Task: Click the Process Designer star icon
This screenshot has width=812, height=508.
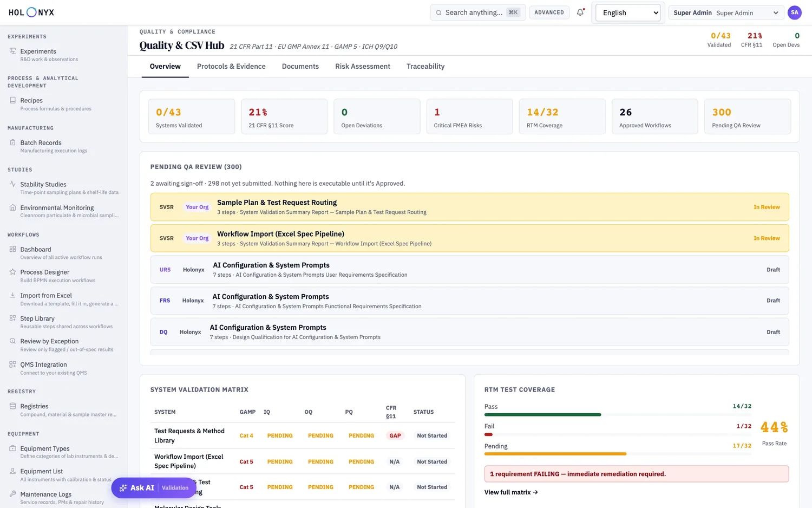Action: click(x=12, y=272)
